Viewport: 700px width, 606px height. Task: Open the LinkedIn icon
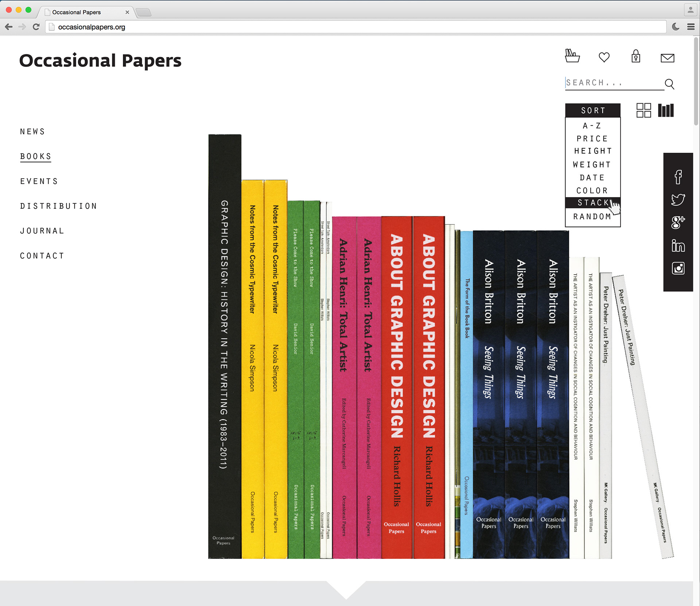coord(678,246)
